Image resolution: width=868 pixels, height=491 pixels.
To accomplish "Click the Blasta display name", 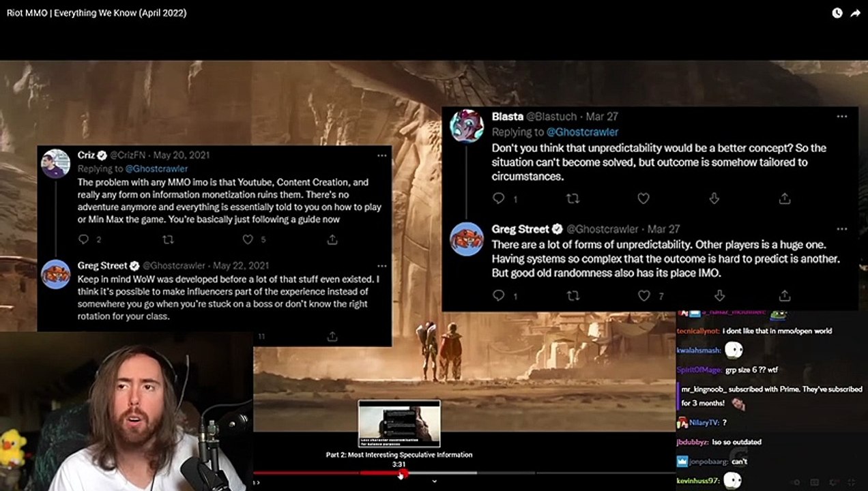I will tap(507, 117).
